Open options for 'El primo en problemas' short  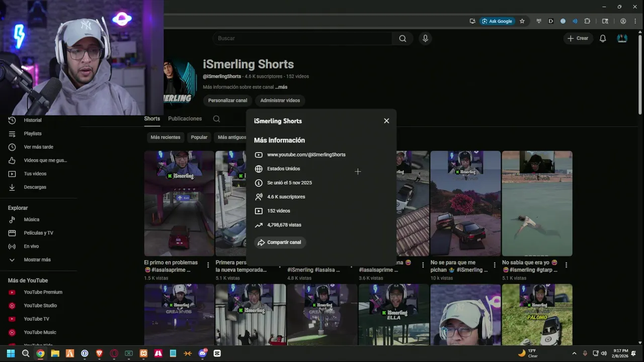[208, 265]
